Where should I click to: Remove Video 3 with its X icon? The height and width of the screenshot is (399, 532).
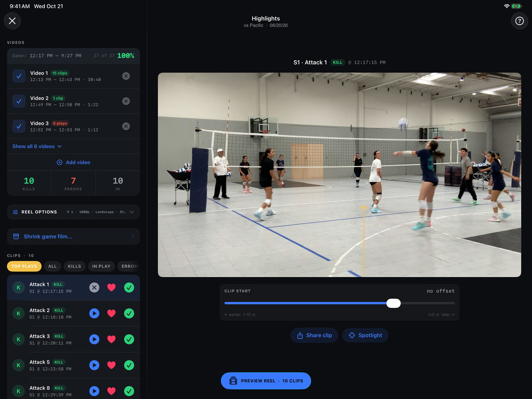(126, 126)
